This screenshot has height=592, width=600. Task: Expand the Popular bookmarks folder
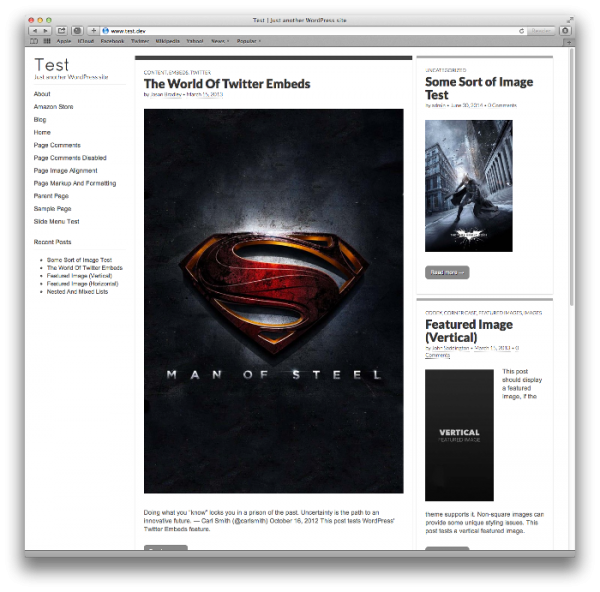pos(248,41)
